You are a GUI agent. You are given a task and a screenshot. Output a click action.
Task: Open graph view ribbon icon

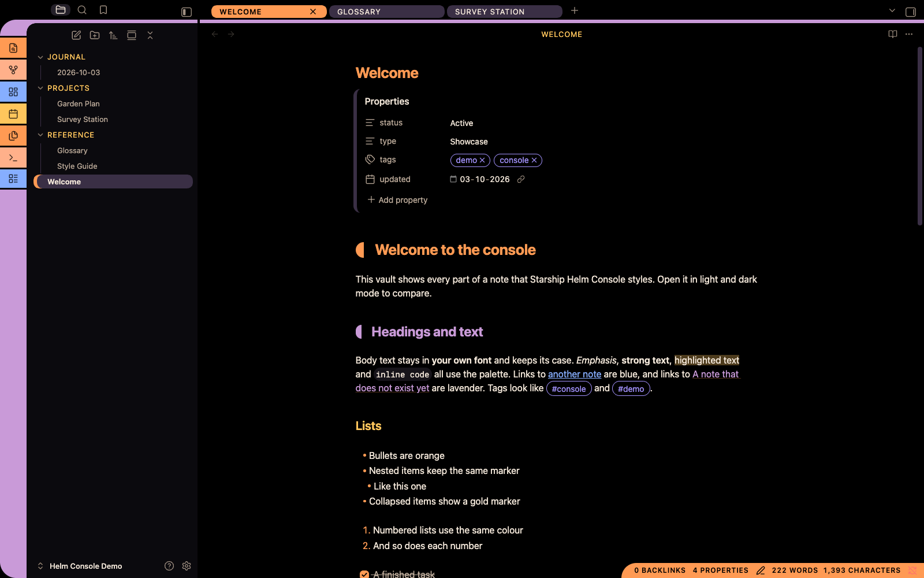click(13, 70)
